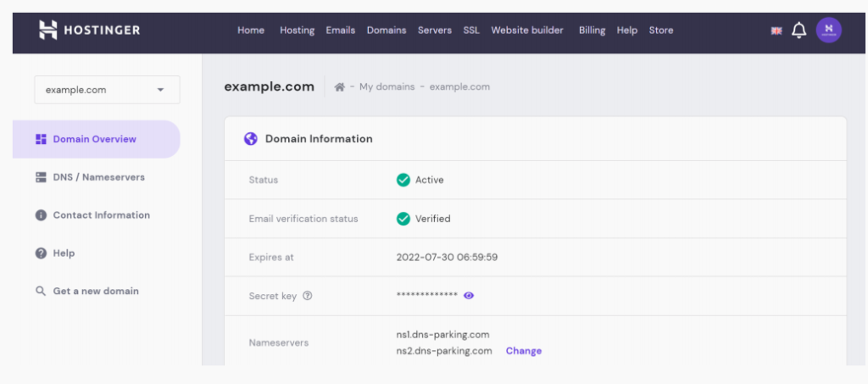Click the Secret key help question icon
Screen dimensions: 868x384
point(308,296)
